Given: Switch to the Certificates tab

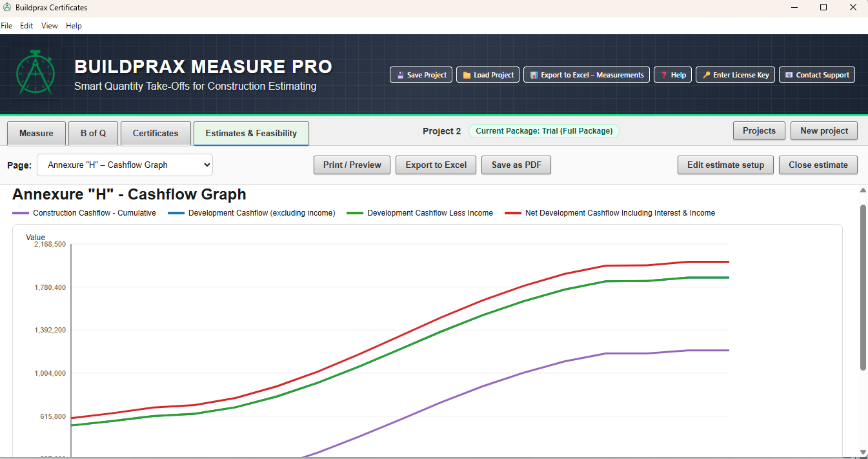Looking at the screenshot, I should [156, 134].
